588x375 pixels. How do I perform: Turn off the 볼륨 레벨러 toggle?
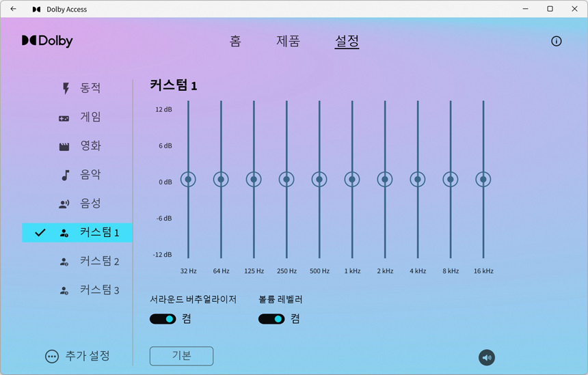coord(271,319)
